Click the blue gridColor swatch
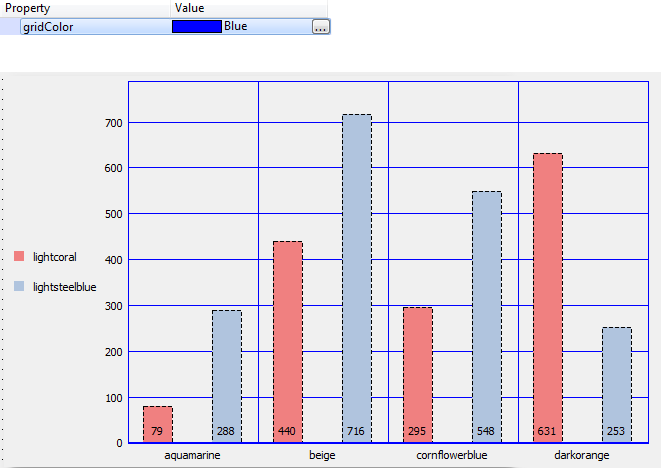 tap(196, 27)
